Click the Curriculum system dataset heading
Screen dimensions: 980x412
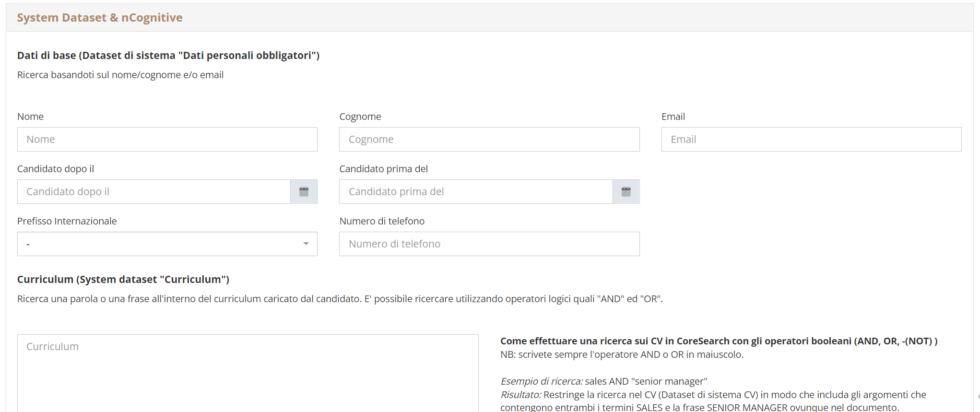click(x=123, y=280)
